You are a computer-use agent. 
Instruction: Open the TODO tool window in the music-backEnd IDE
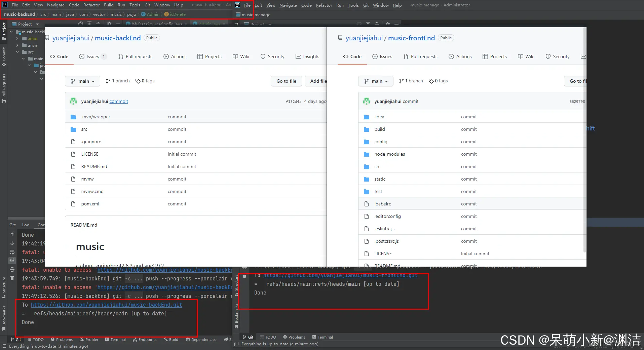pyautogui.click(x=36, y=340)
